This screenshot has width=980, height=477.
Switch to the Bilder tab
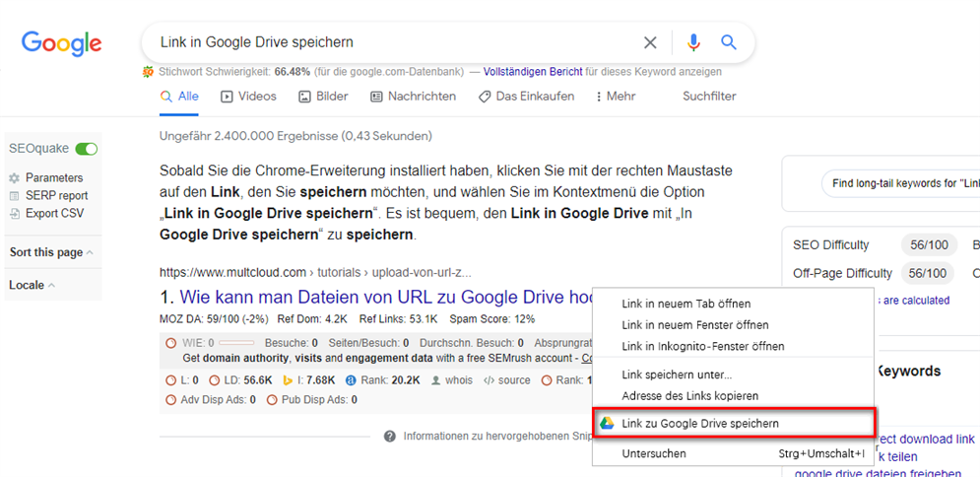click(x=324, y=97)
